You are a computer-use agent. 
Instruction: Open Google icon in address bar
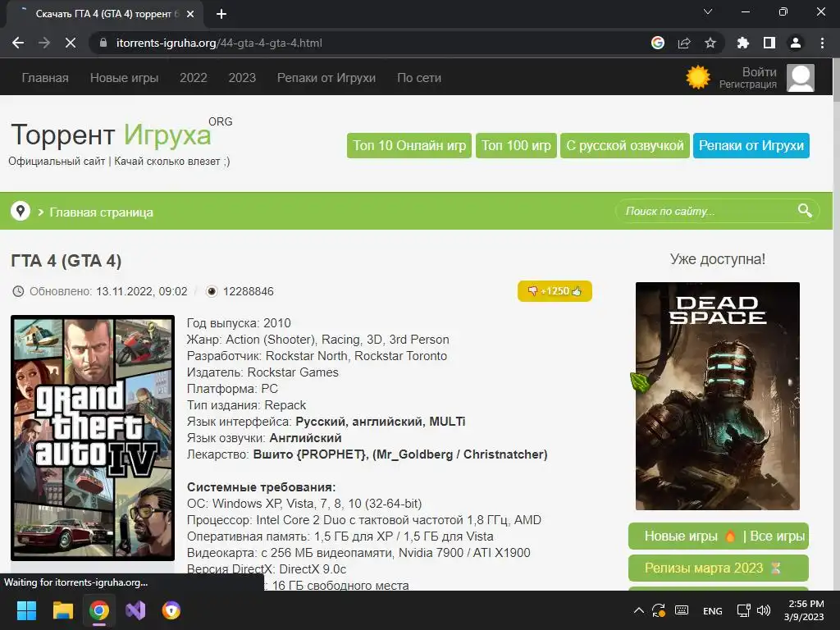[658, 43]
